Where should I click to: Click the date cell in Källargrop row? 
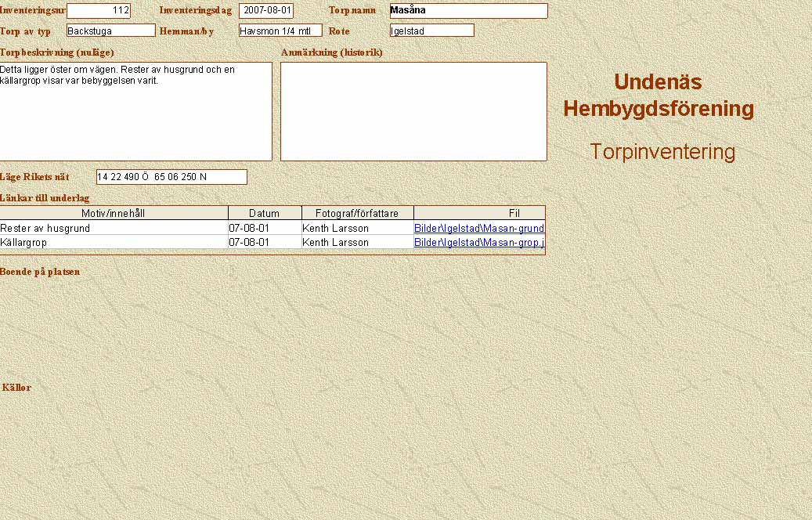coord(249,243)
